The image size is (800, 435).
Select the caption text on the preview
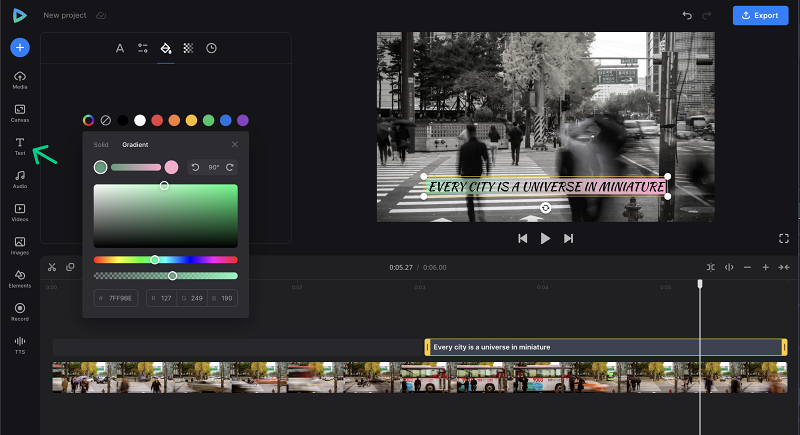tap(546, 187)
